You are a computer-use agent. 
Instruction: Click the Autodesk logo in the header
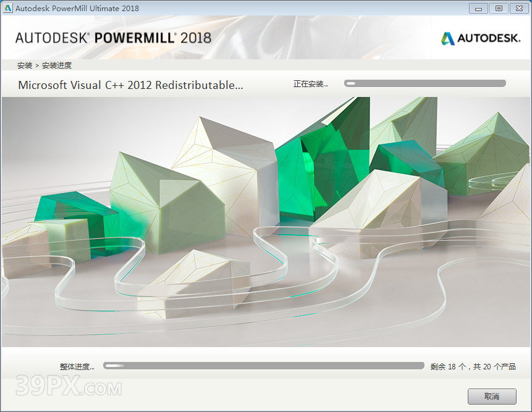pos(481,38)
